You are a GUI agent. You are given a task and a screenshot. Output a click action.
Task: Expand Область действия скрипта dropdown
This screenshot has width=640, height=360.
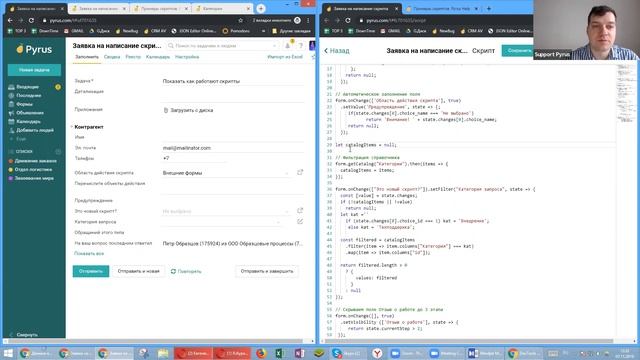287,173
